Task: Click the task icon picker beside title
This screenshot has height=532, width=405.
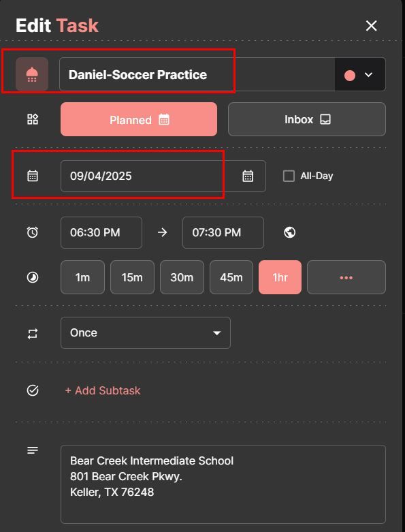Action: tap(32, 74)
